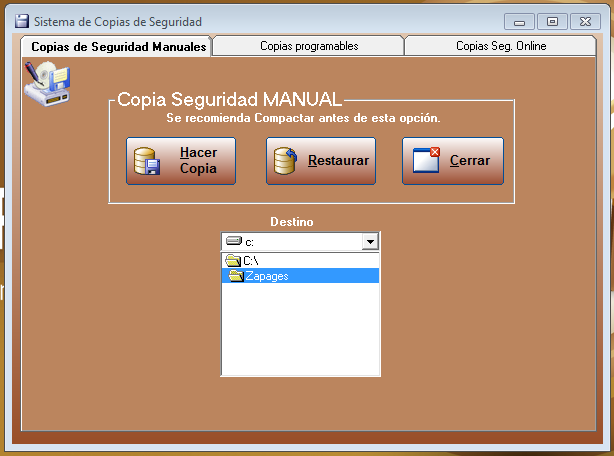Minimize the Sistema de Copias window
Screen dimensions: 614x456
[x=519, y=22]
